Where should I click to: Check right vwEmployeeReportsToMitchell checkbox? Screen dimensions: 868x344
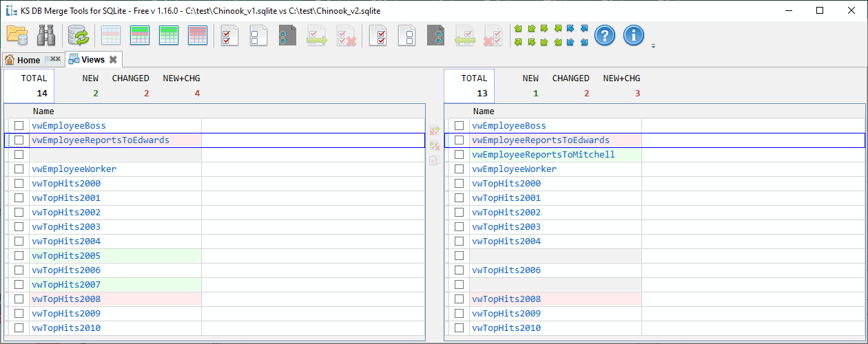[459, 155]
